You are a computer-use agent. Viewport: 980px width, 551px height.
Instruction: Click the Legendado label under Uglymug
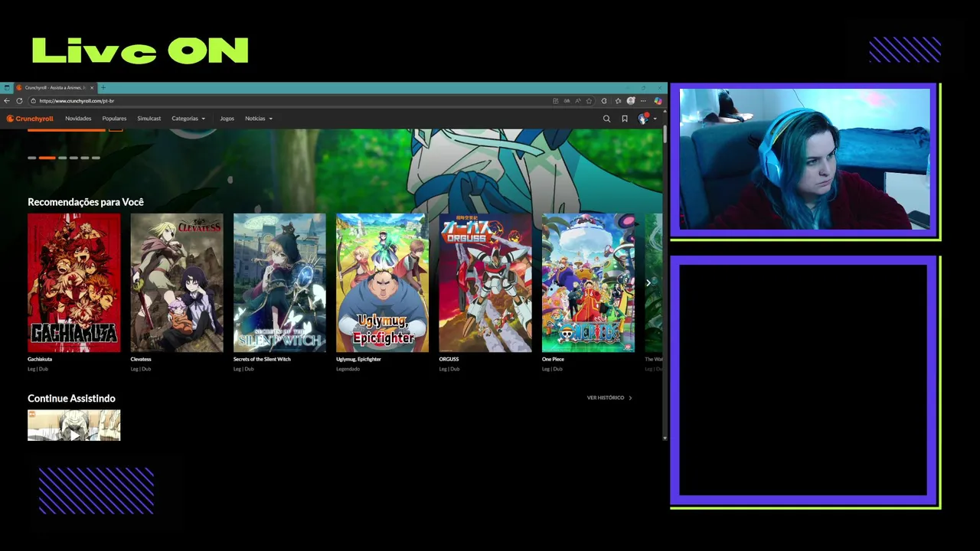(348, 369)
